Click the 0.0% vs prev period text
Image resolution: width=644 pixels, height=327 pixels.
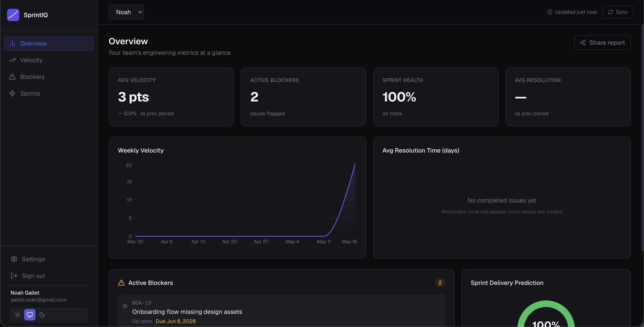click(146, 114)
